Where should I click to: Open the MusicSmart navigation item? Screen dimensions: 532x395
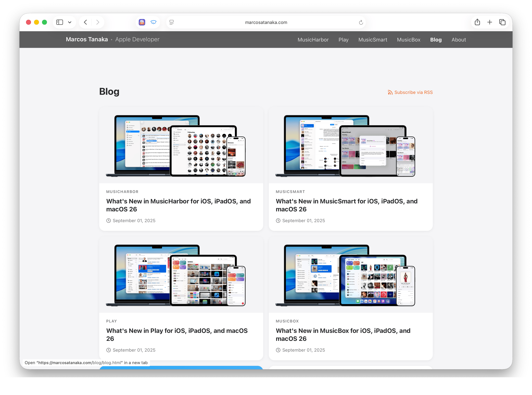coord(373,40)
